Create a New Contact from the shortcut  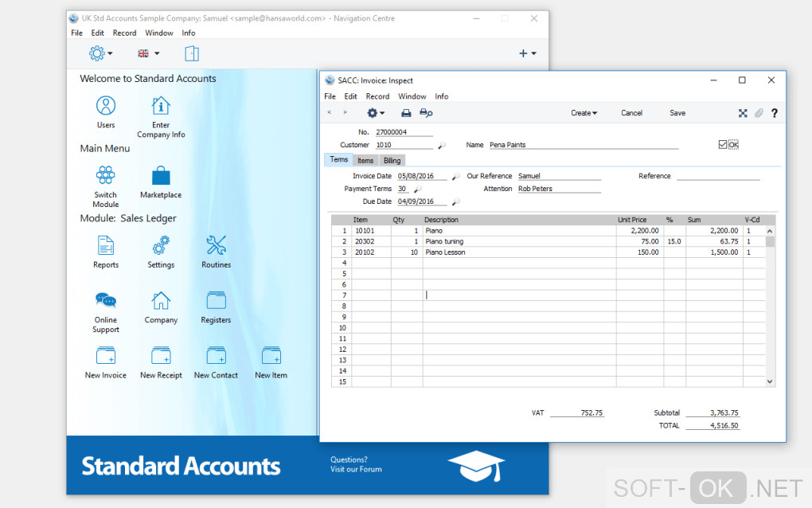[216, 356]
